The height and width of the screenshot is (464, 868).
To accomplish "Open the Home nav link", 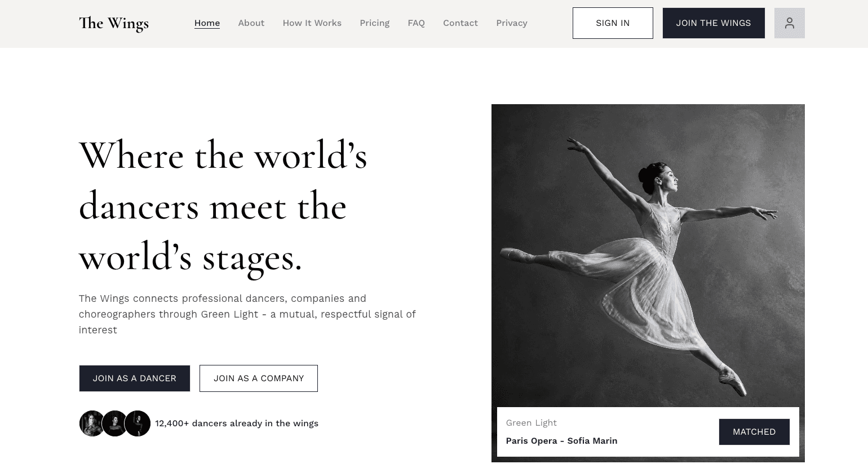I will [x=207, y=23].
